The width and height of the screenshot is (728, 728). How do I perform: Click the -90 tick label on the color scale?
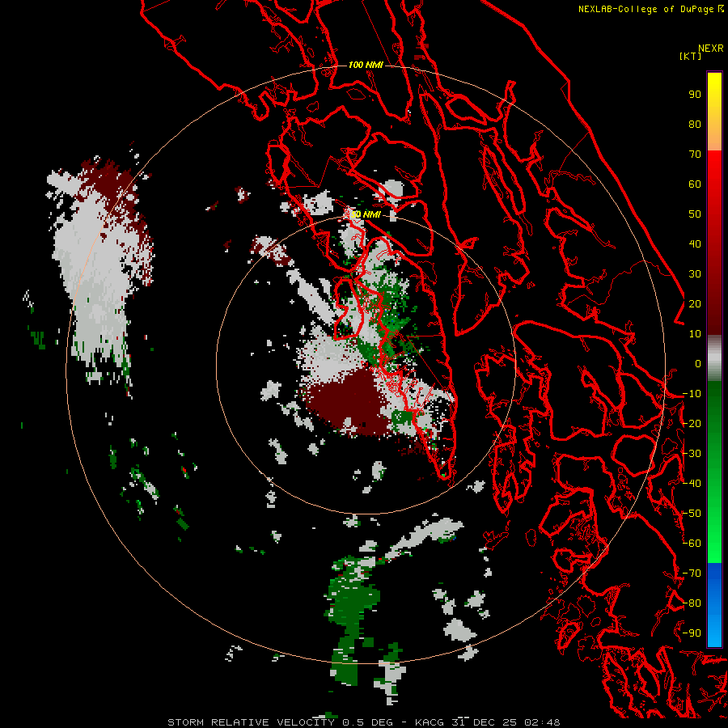coord(692,633)
